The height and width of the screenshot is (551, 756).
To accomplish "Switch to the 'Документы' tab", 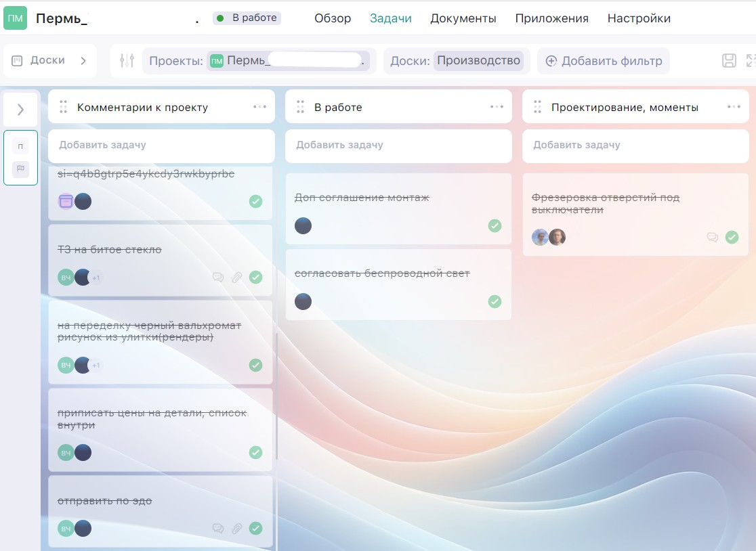I will click(x=463, y=18).
